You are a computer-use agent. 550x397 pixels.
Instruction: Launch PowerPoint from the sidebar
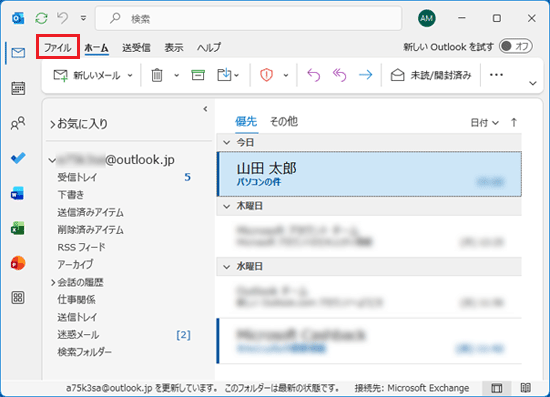18,263
